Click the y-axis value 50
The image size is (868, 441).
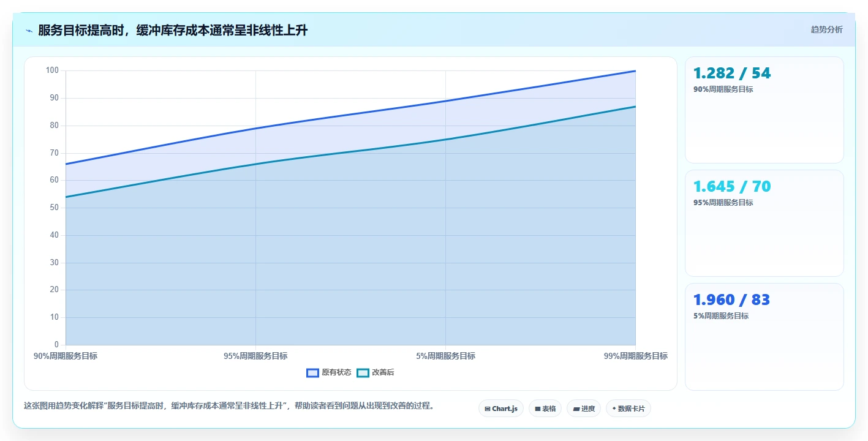[x=55, y=208]
